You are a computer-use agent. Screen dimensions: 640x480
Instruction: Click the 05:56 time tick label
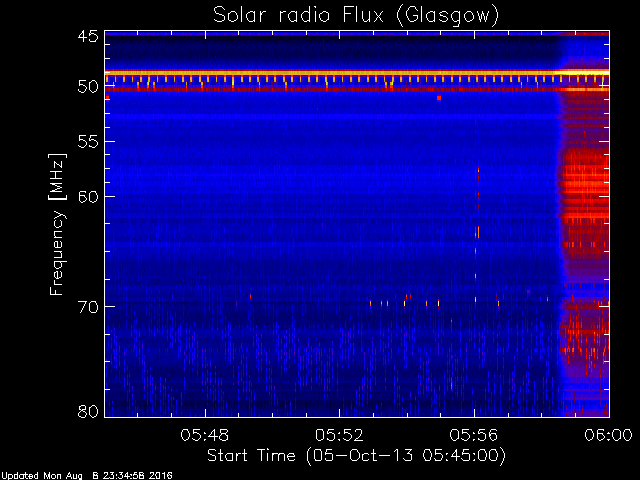click(x=473, y=435)
